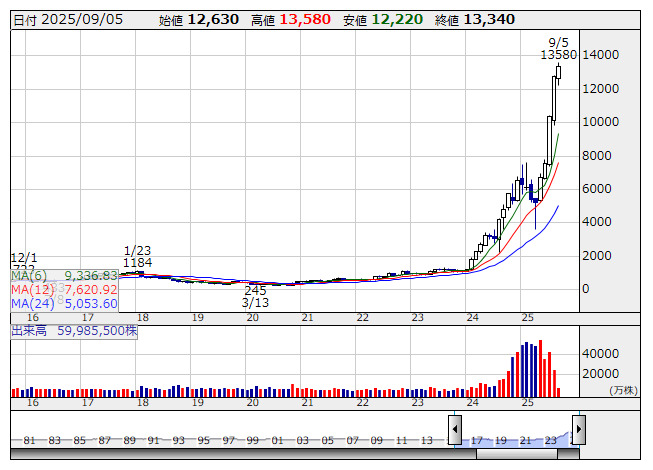Click the horizontal scrollbar thumb

[x=516, y=454]
